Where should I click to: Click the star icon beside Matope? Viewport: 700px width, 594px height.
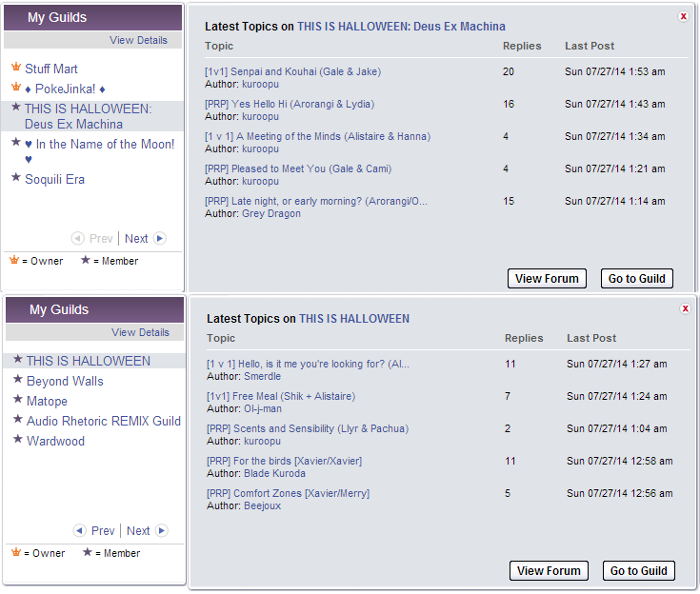pyautogui.click(x=18, y=400)
